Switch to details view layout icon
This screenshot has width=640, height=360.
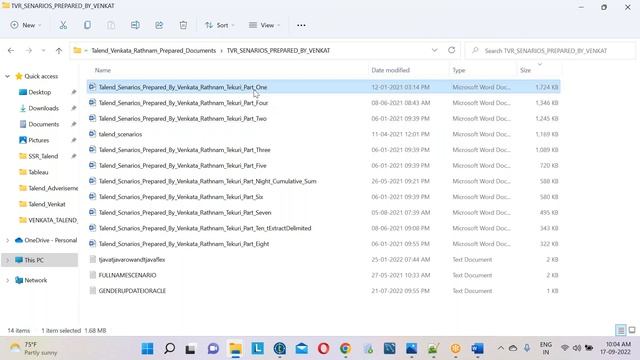(620, 330)
